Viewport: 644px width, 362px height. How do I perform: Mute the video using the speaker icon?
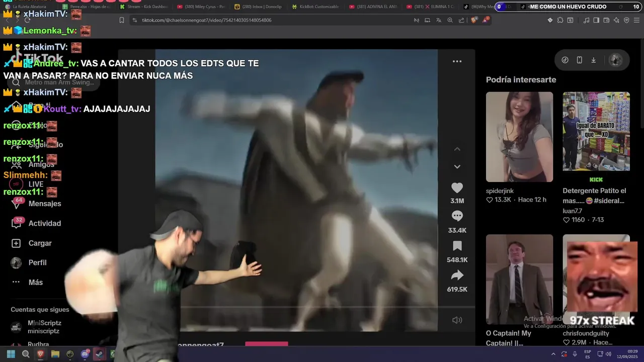(x=457, y=320)
